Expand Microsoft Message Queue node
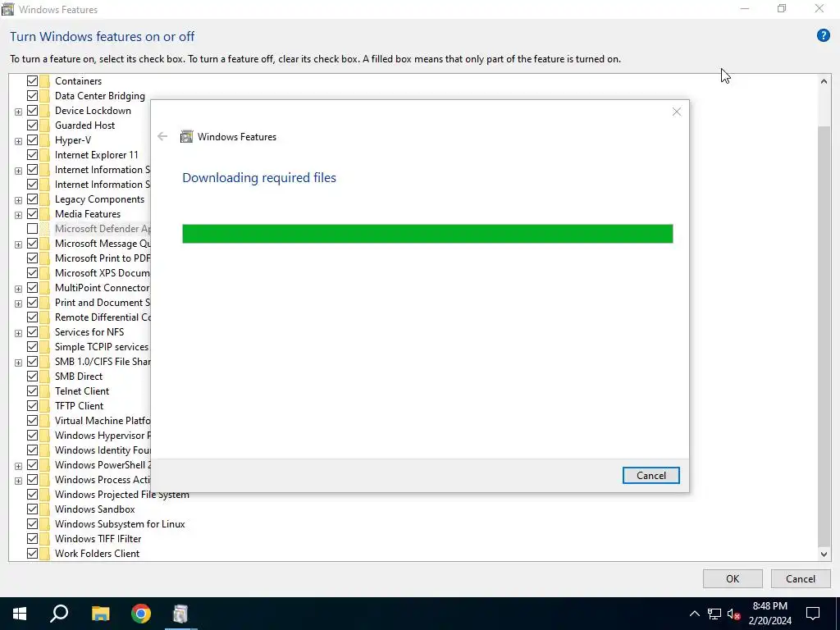 coord(18,244)
